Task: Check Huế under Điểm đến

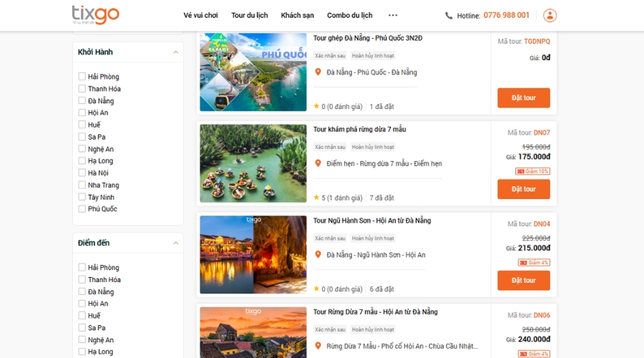Action: (82, 316)
